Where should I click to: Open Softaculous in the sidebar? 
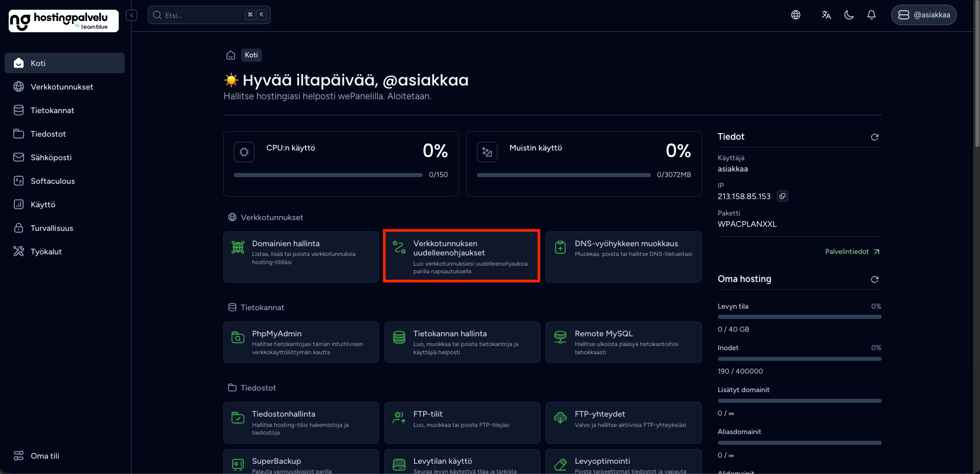[64, 181]
